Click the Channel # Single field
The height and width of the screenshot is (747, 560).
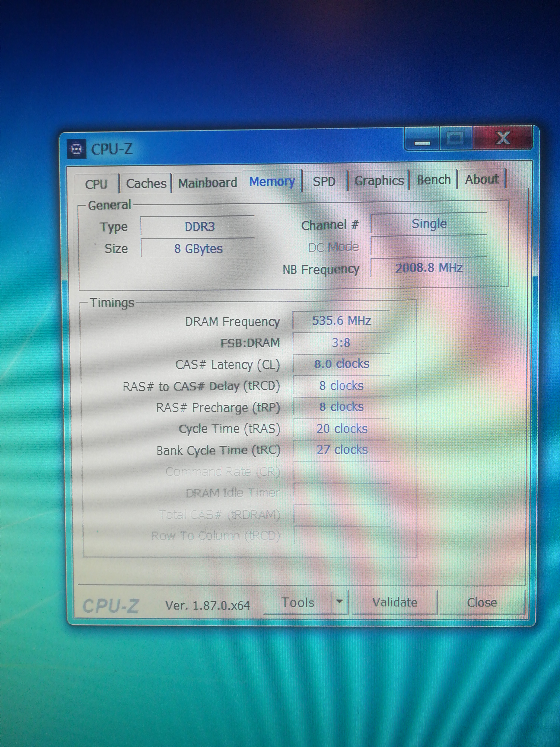428,224
